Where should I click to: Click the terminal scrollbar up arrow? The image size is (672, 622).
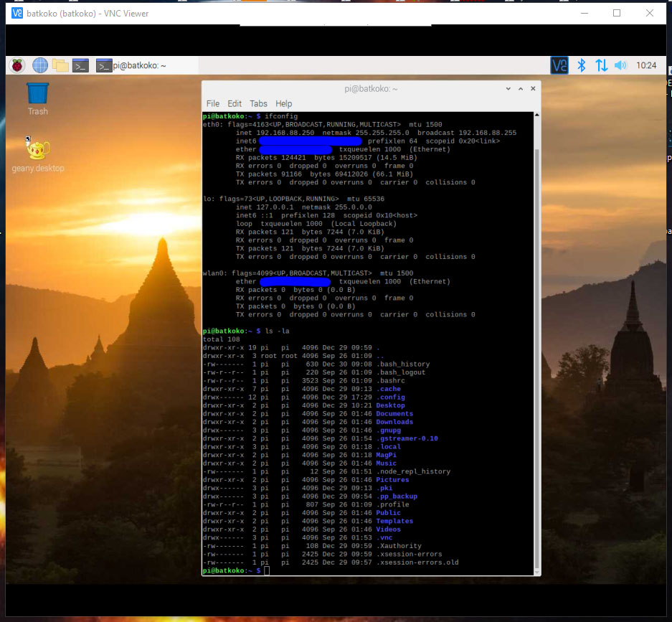click(537, 115)
